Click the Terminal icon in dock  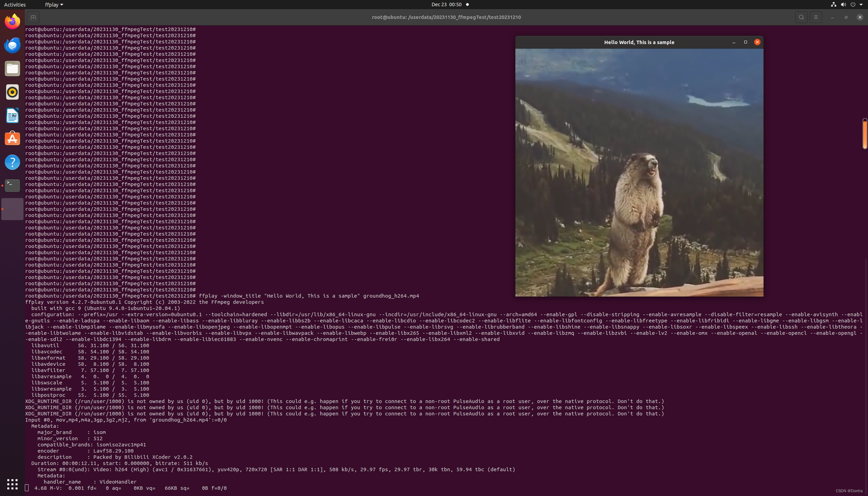12,186
